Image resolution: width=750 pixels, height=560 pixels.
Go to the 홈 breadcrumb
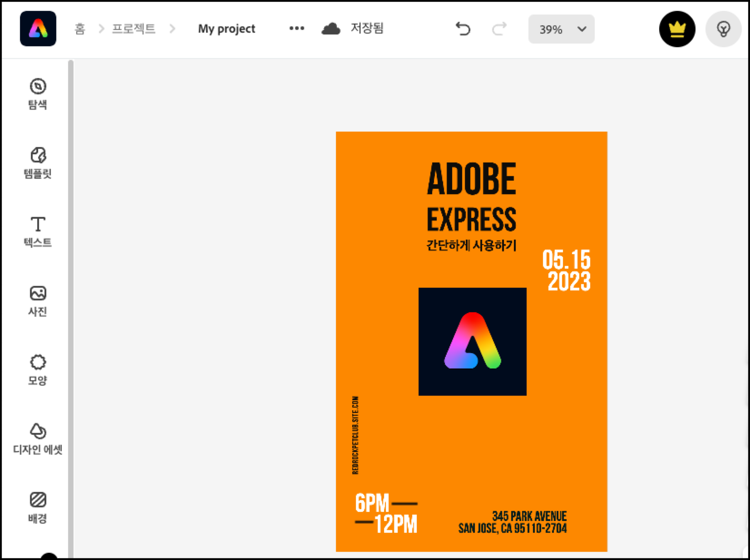[80, 29]
